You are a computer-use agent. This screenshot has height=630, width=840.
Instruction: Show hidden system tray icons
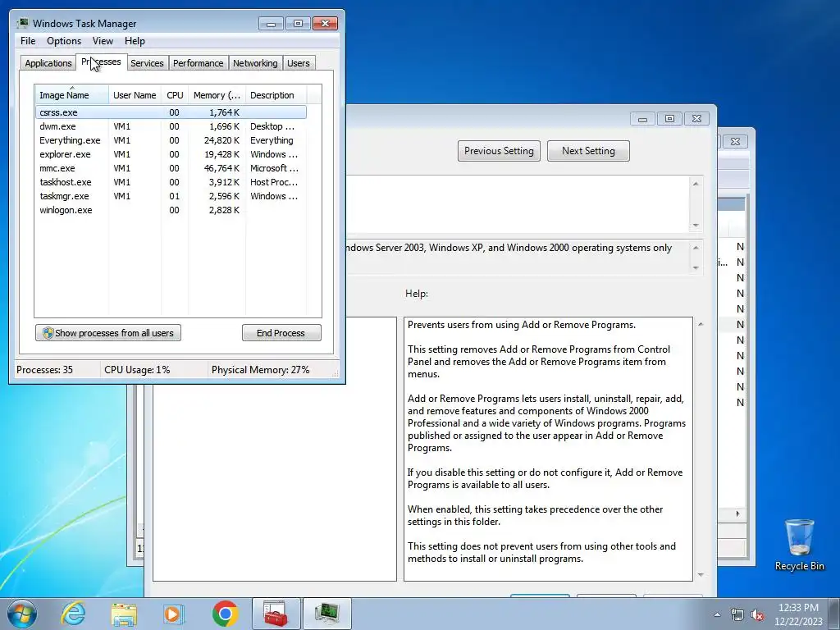pyautogui.click(x=717, y=615)
